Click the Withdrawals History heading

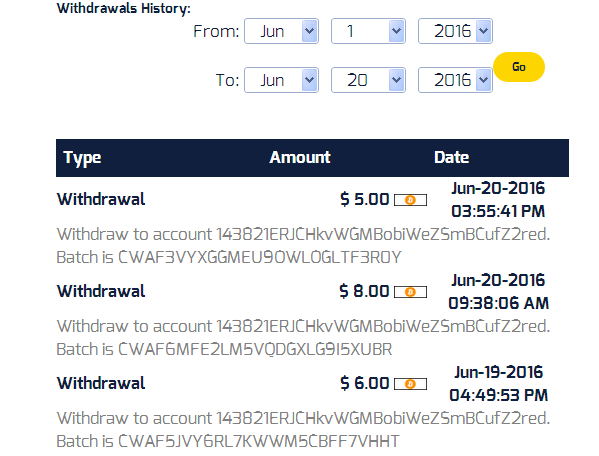point(124,8)
